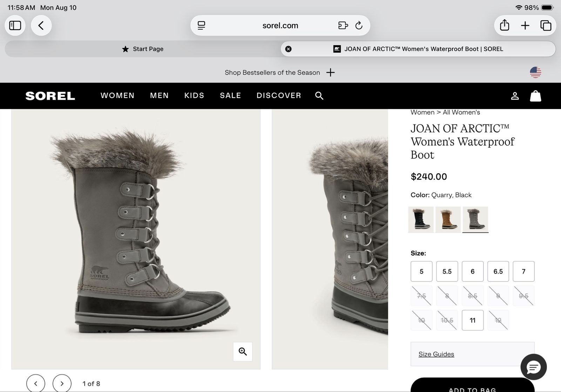The image size is (561, 392).
Task: Select unavailable size 9.5
Action: [524, 296]
